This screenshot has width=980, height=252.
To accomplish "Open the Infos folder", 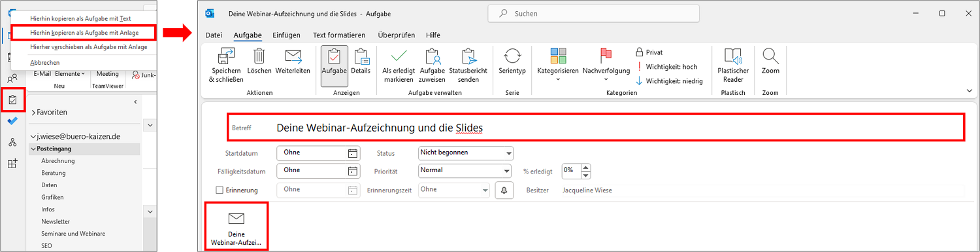I will click(48, 209).
